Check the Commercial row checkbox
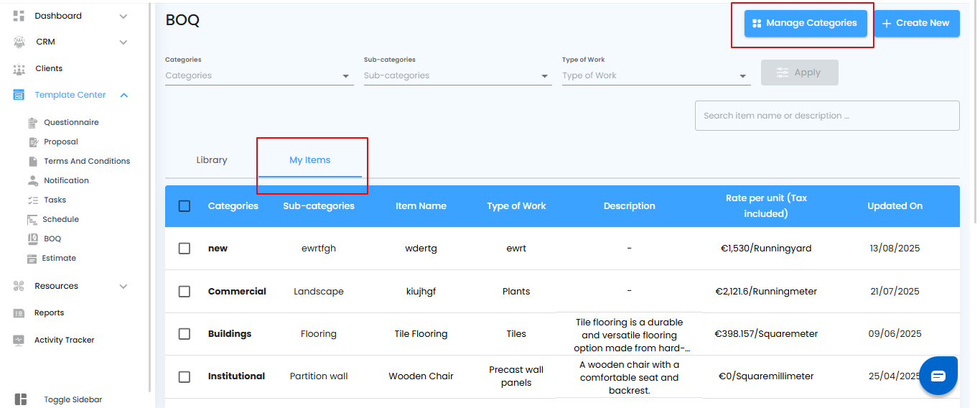Viewport: 980px width, 408px height. tap(185, 292)
